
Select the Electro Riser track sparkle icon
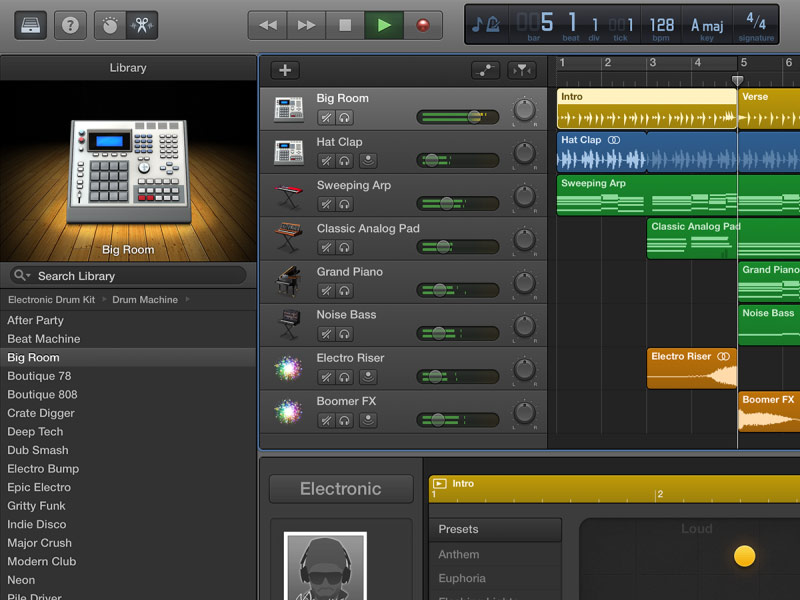click(289, 368)
